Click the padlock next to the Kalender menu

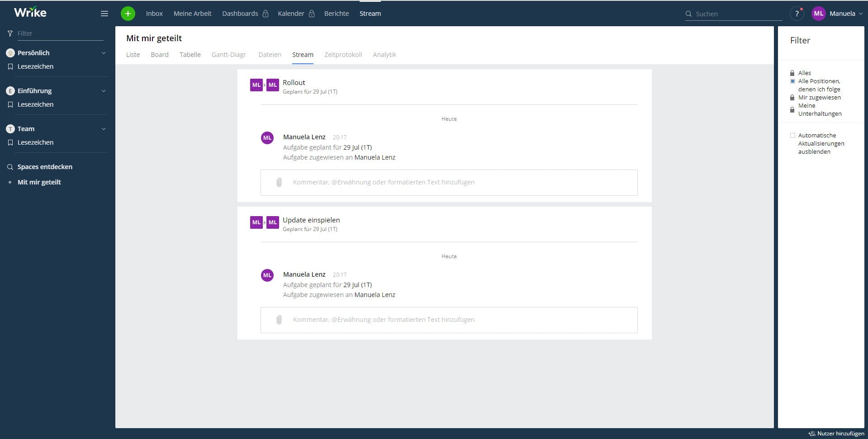[x=312, y=13]
